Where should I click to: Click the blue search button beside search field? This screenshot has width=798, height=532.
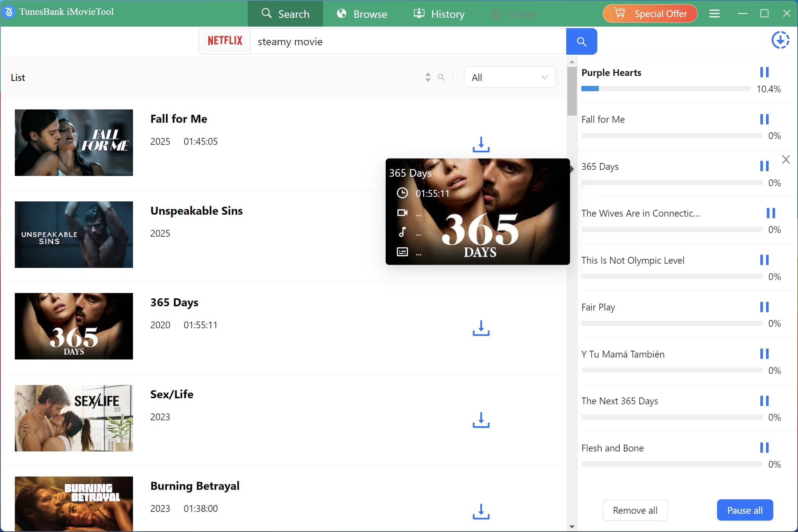(x=581, y=41)
